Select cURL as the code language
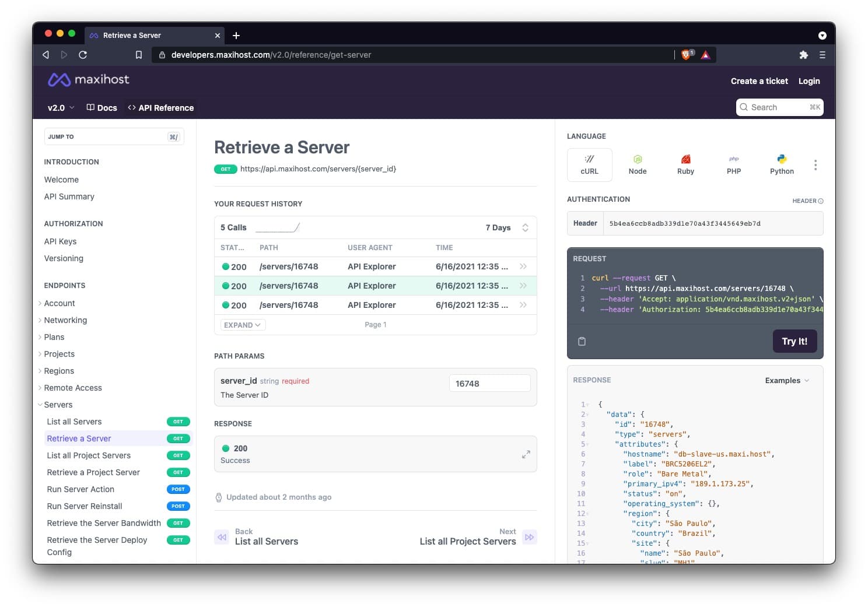The image size is (868, 607). coord(589,164)
